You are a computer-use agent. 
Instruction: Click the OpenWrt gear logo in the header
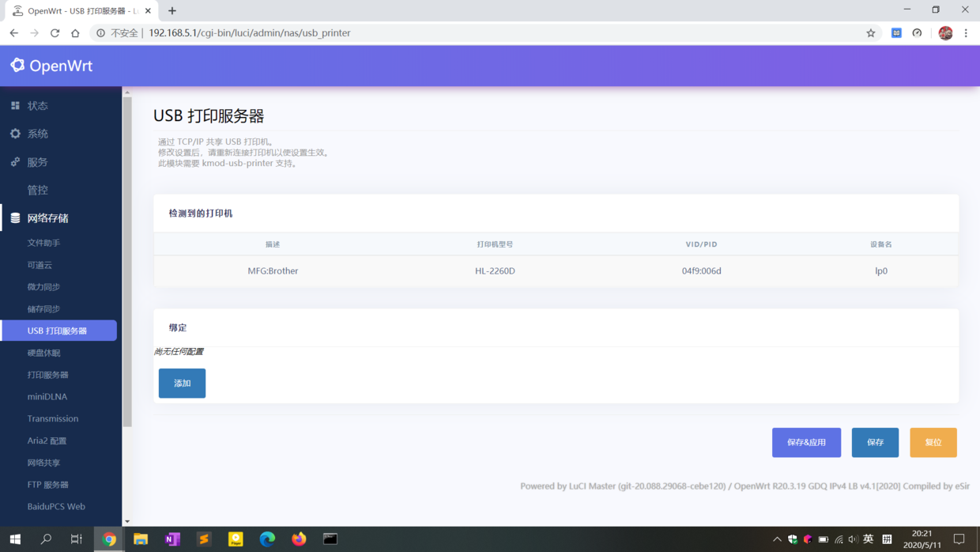tap(17, 66)
